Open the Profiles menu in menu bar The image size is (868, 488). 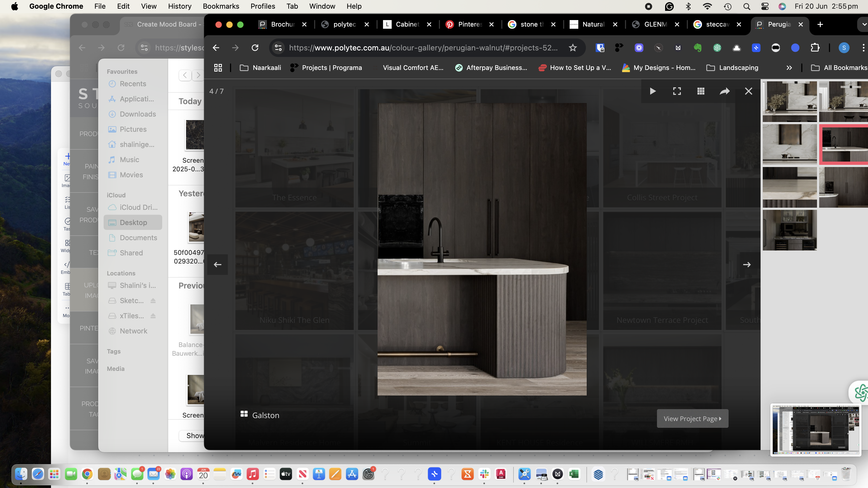click(x=263, y=6)
